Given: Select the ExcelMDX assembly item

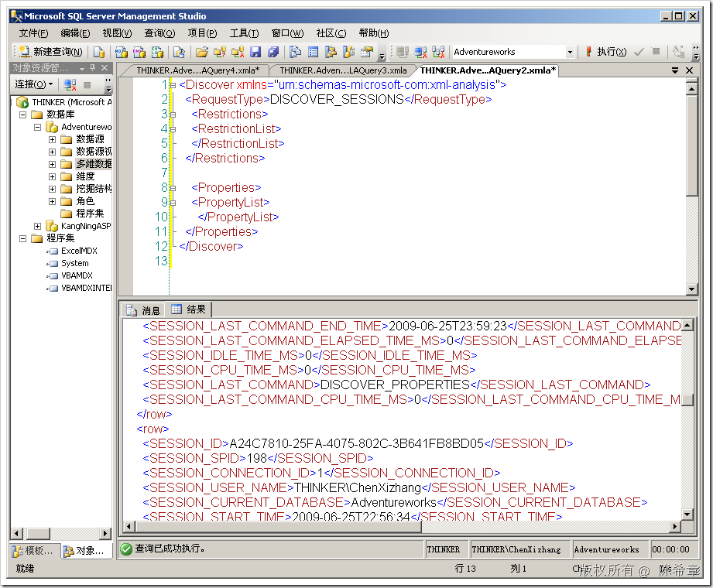Looking at the screenshot, I should 79,251.
